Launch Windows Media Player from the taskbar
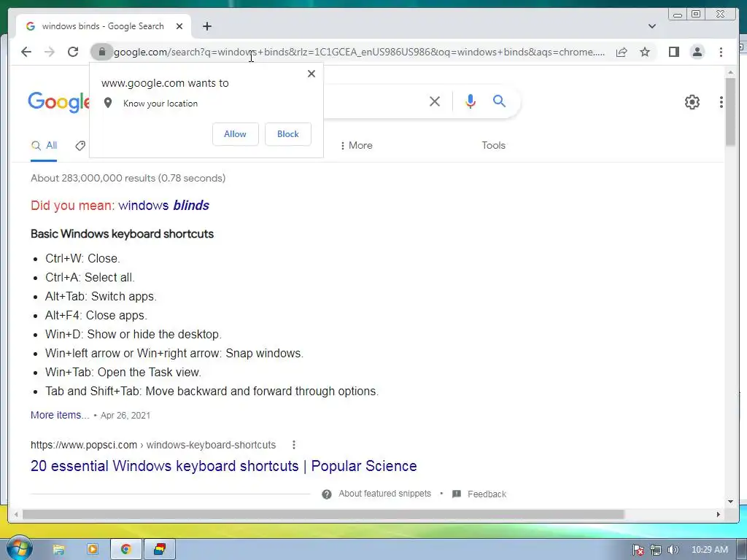This screenshot has height=560, width=747. [93, 550]
